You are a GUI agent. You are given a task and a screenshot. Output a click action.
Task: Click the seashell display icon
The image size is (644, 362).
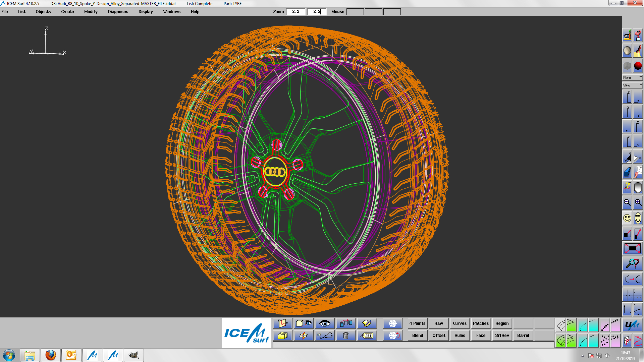(627, 51)
